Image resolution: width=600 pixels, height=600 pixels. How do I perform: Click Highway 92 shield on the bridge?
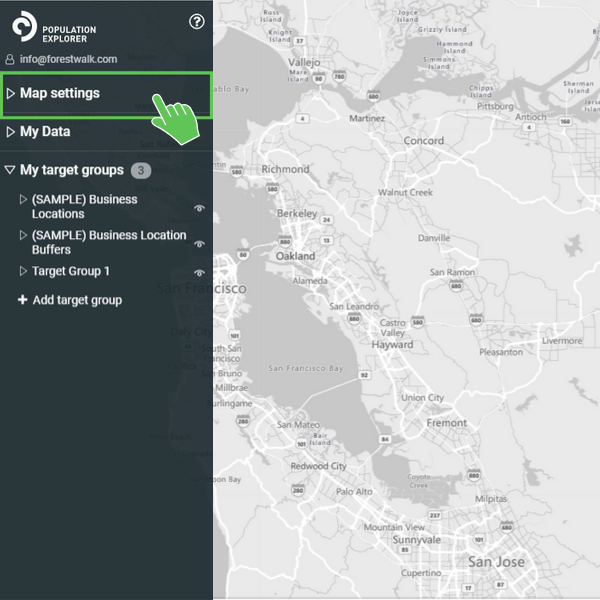(x=364, y=375)
